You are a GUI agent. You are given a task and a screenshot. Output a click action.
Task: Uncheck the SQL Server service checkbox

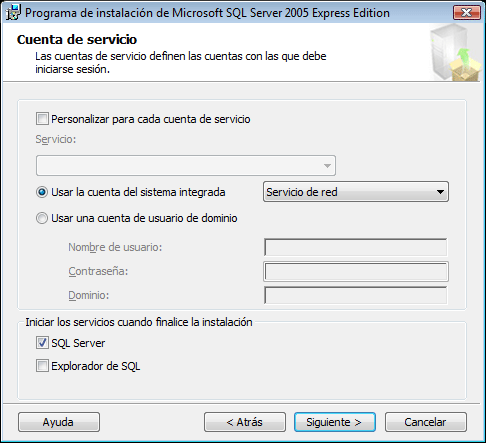point(42,343)
